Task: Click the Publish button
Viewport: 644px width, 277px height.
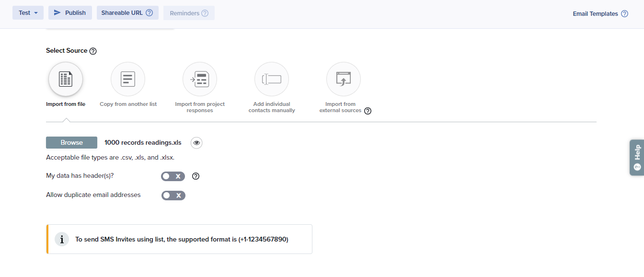Action: click(70, 13)
